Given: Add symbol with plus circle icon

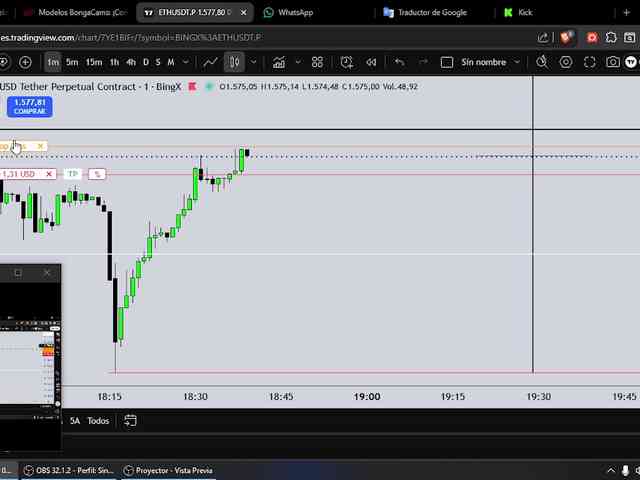Looking at the screenshot, I should [25, 62].
